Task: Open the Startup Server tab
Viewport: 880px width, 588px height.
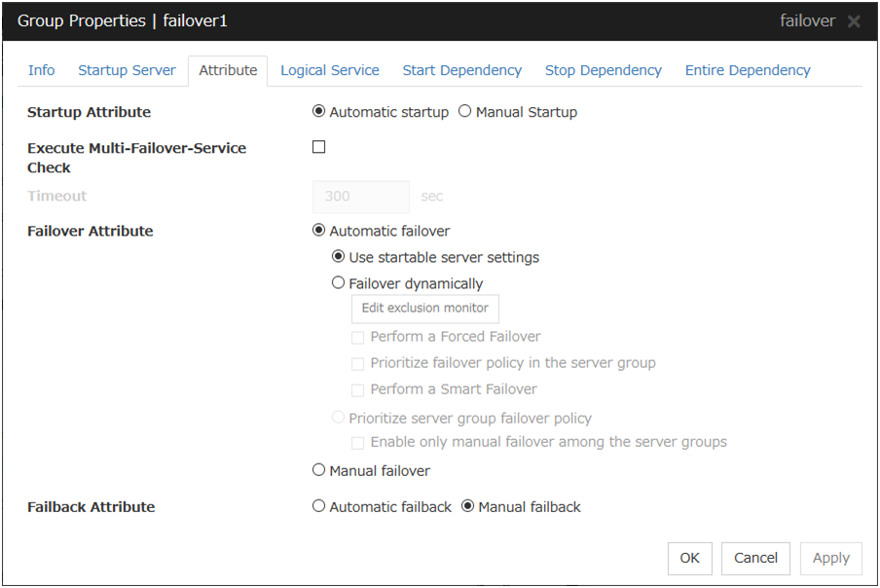Action: tap(127, 70)
